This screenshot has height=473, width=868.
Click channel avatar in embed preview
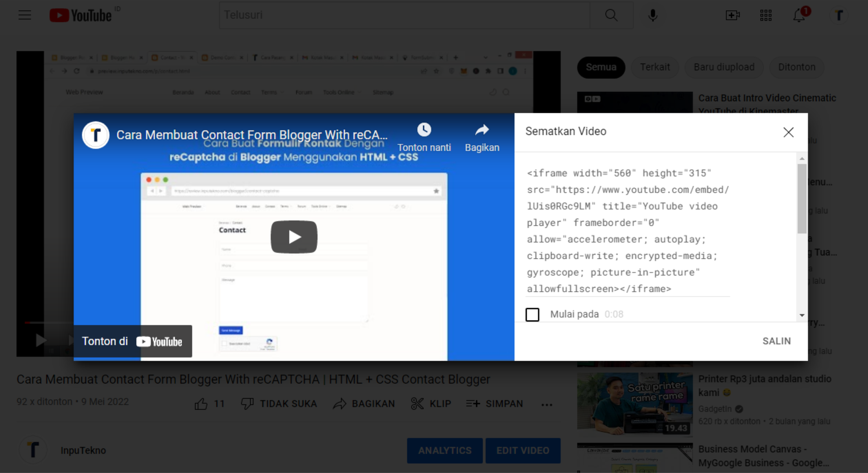[96, 135]
